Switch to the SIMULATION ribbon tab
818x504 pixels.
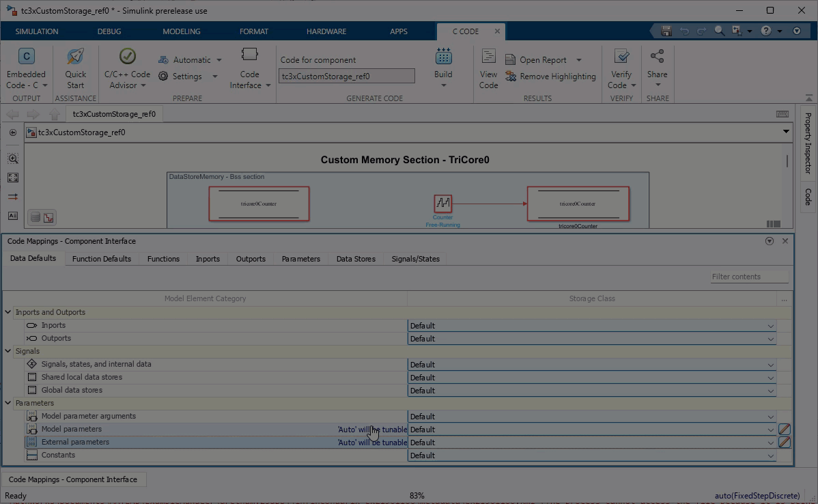(36, 31)
